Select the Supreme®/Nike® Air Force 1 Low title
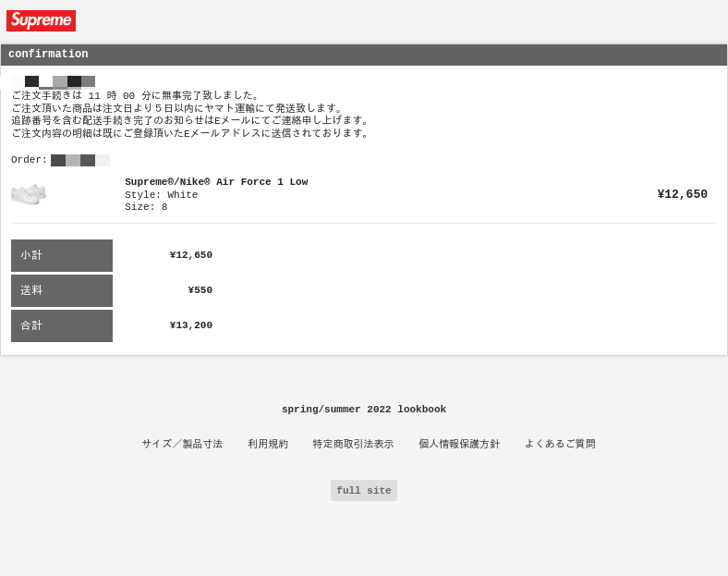 (216, 181)
